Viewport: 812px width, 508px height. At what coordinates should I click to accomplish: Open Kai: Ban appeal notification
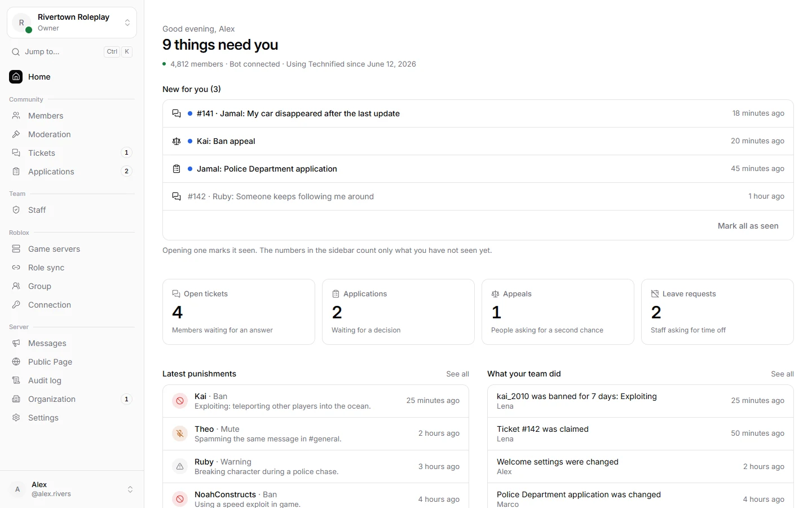[478, 141]
